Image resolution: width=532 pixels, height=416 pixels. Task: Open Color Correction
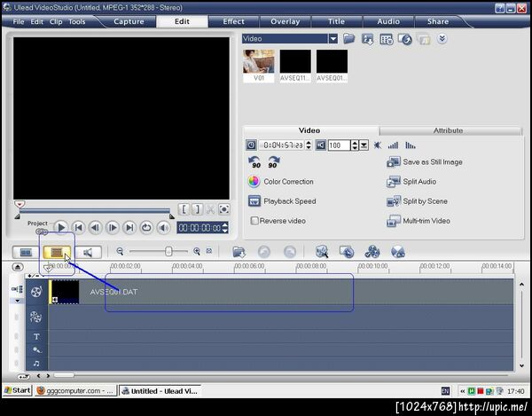pyautogui.click(x=280, y=182)
